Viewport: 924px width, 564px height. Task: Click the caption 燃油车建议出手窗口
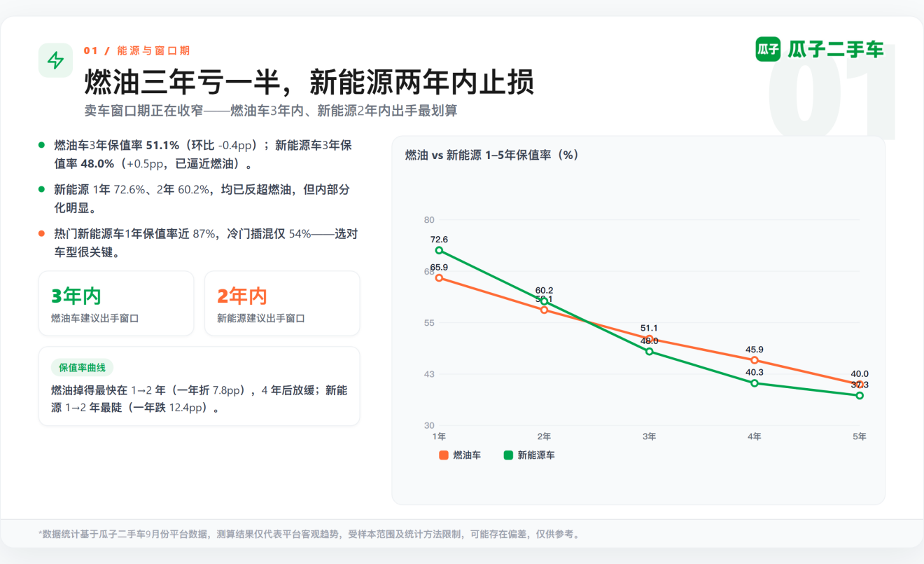(95, 318)
